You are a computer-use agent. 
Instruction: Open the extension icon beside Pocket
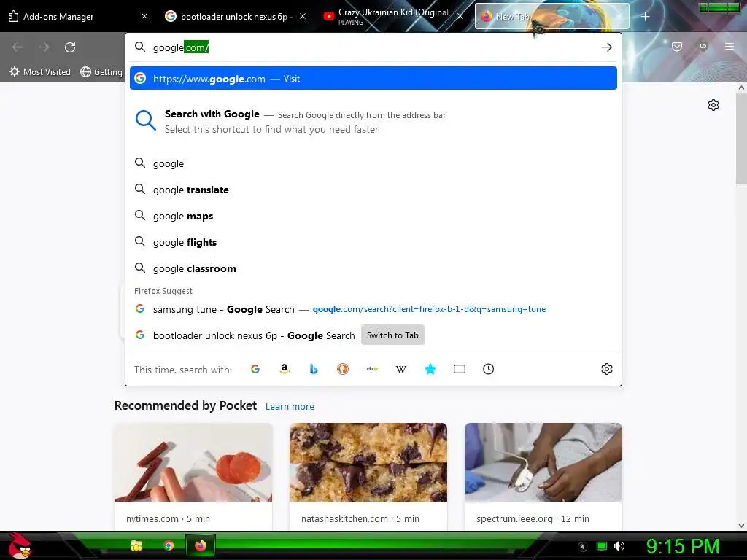pos(703,46)
